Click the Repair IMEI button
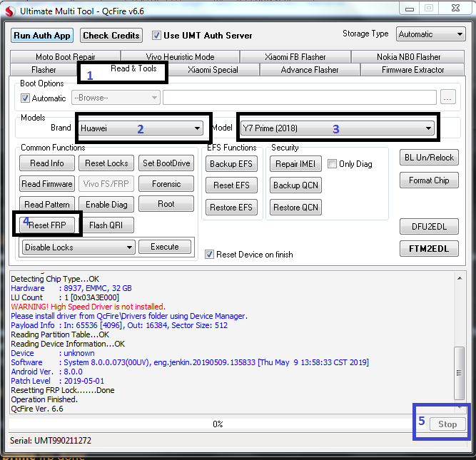476x460 pixels. [x=295, y=164]
